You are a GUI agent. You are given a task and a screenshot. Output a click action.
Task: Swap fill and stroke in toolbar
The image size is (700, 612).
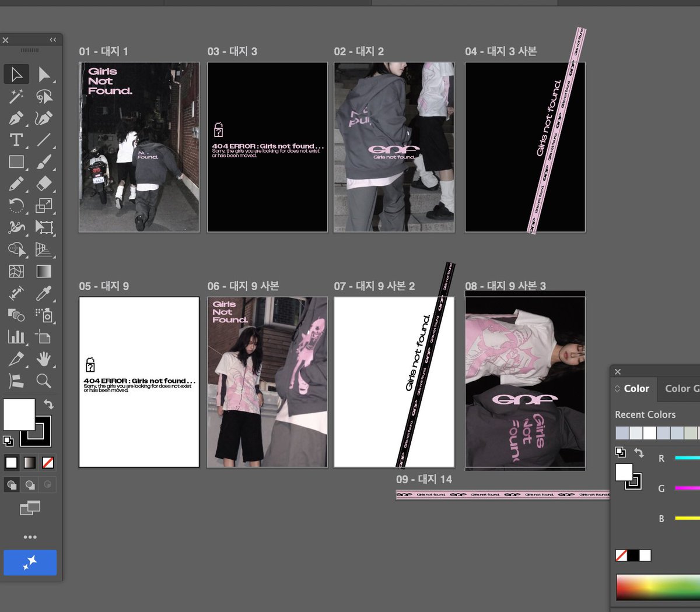tap(48, 404)
